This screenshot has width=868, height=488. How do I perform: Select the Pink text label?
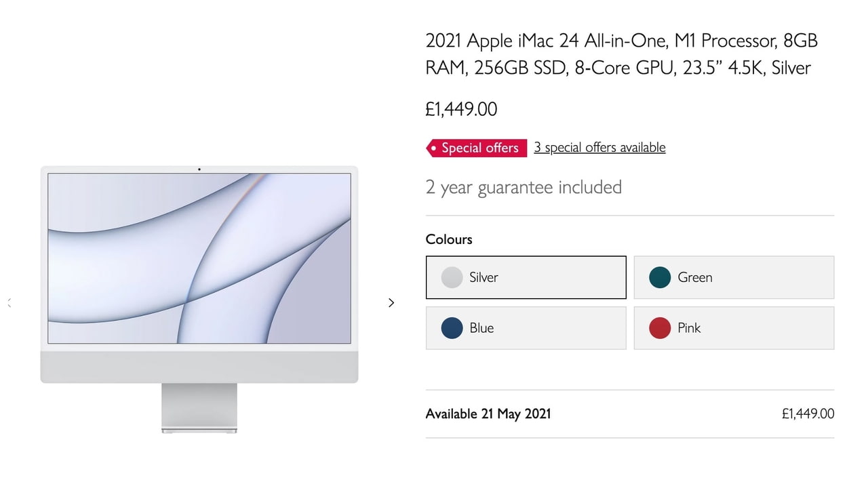[x=689, y=328]
